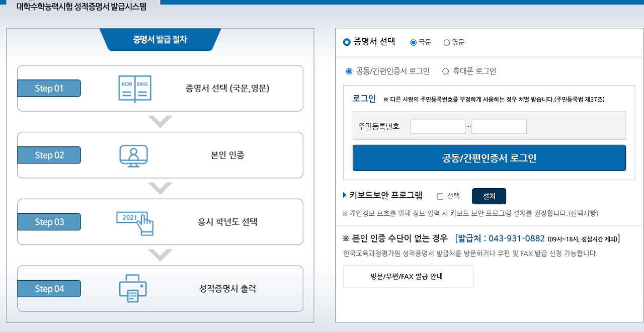Choose 휴대폰 로그인 radio option

(x=445, y=71)
